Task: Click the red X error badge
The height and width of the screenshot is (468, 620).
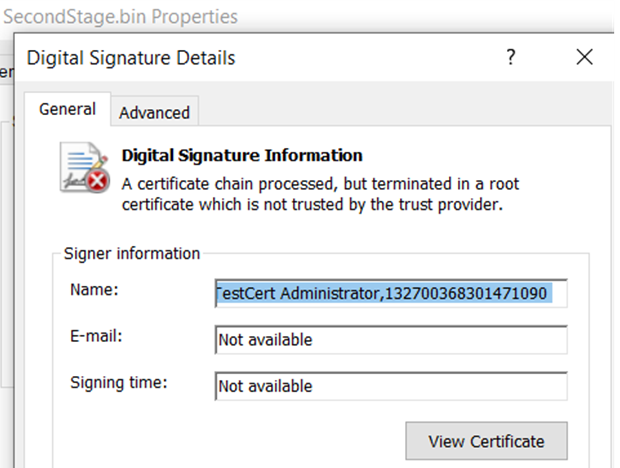Action: (97, 181)
